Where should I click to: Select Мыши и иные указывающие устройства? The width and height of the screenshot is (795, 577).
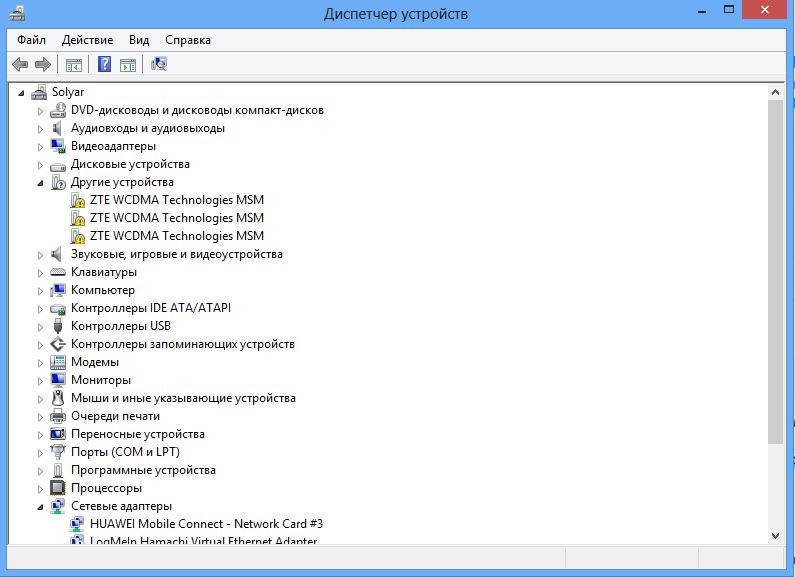tap(183, 399)
